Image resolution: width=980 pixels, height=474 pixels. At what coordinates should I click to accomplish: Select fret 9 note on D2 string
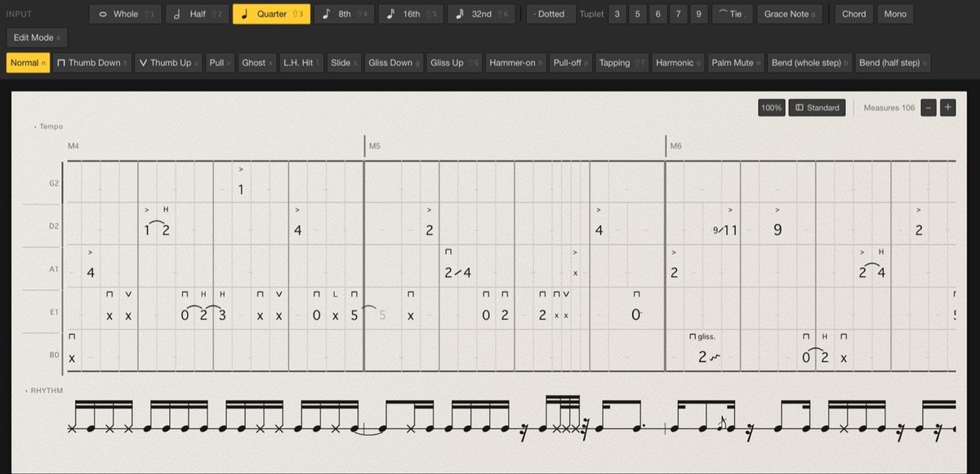click(777, 230)
